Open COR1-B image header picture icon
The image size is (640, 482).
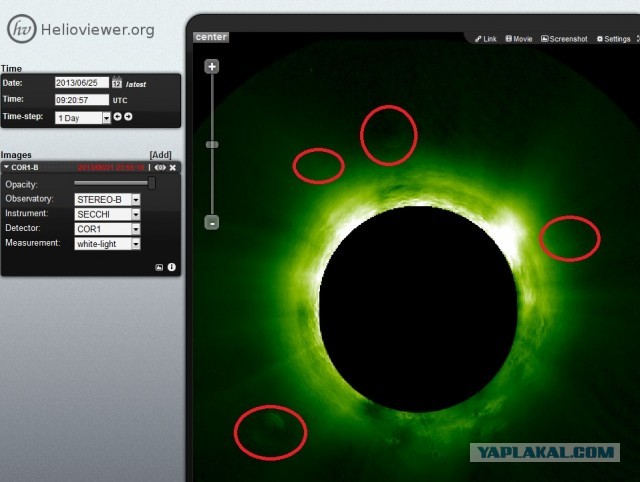pyautogui.click(x=159, y=267)
